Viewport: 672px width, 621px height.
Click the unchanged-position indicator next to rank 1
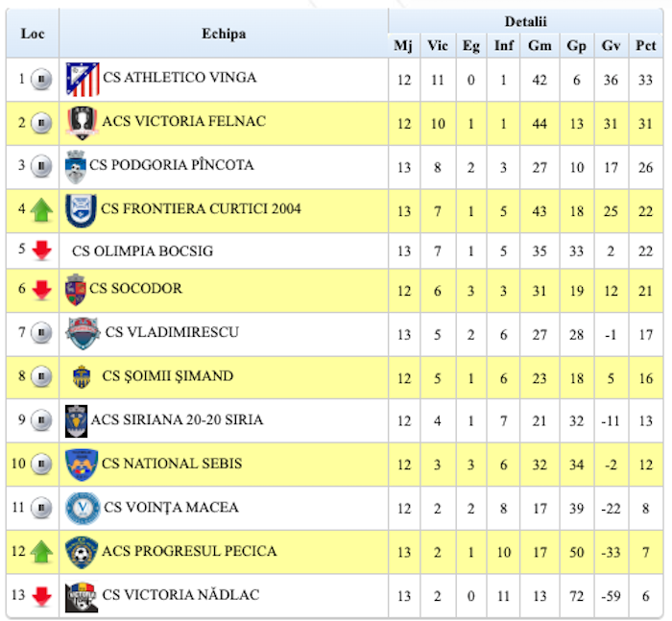40,80
